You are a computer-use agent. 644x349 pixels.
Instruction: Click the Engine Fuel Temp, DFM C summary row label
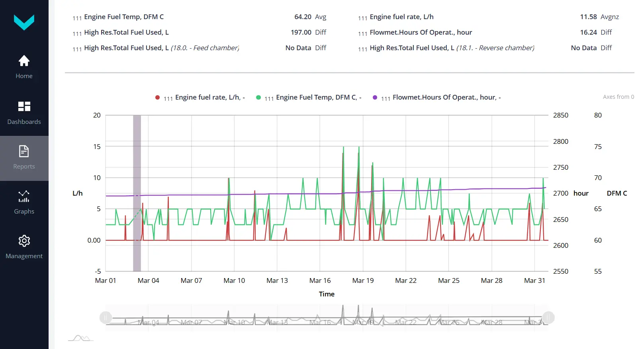pos(124,17)
